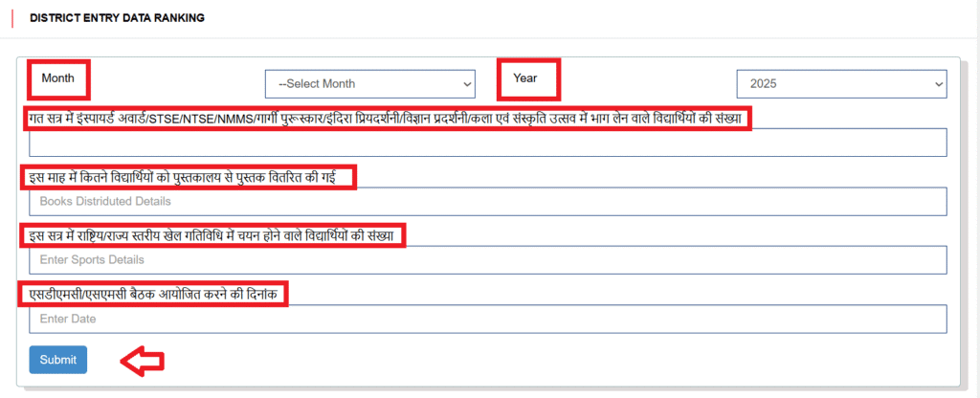This screenshot has width=980, height=398.
Task: Click the chevron arrow on Year selector
Action: click(936, 83)
